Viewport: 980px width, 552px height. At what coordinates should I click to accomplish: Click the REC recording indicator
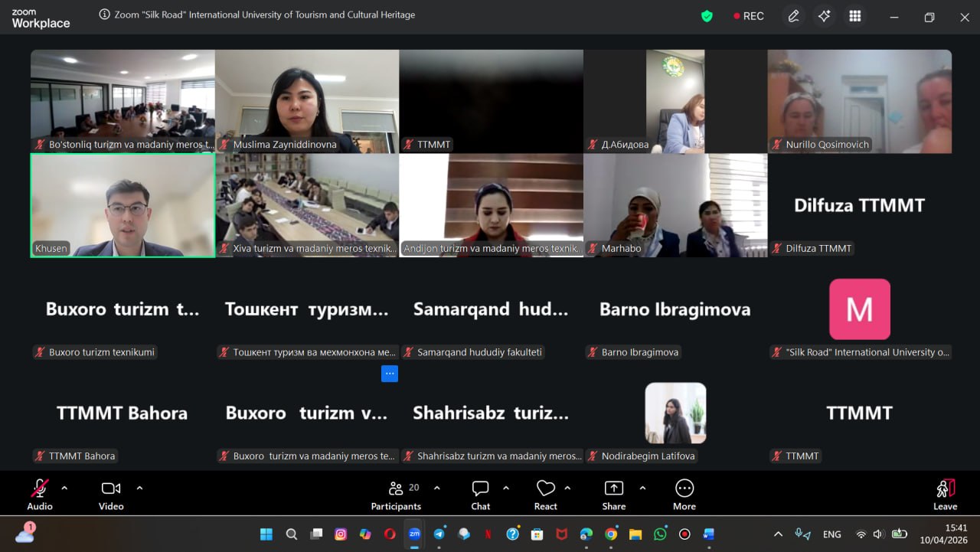[748, 16]
